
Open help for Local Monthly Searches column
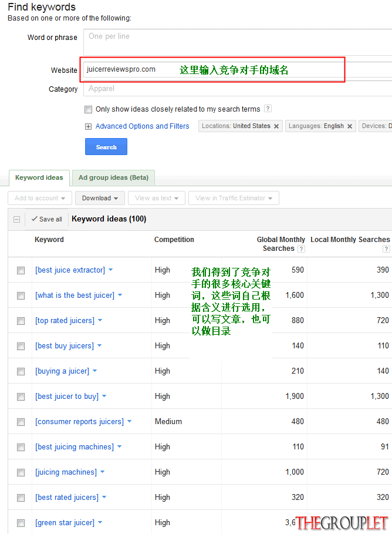[386, 249]
